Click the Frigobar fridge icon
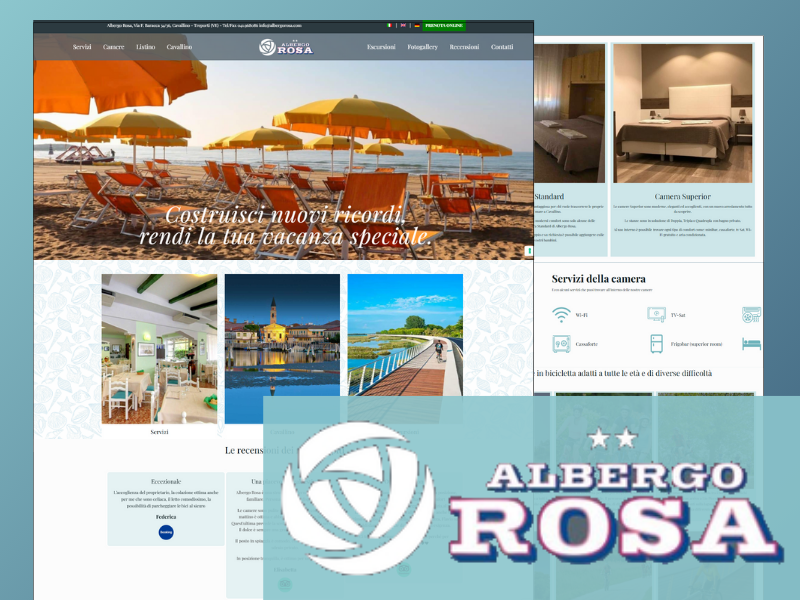The image size is (800, 600). (657, 343)
